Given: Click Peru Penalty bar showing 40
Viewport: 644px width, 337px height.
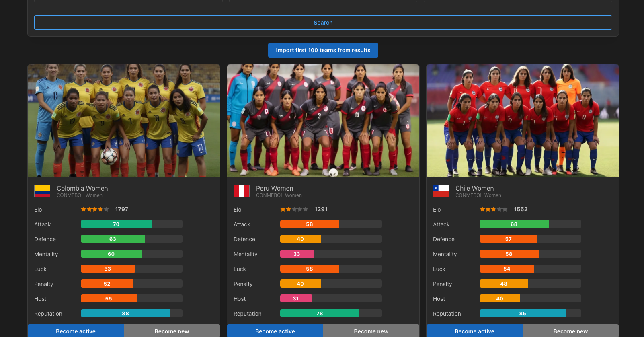Looking at the screenshot, I should click(x=331, y=284).
